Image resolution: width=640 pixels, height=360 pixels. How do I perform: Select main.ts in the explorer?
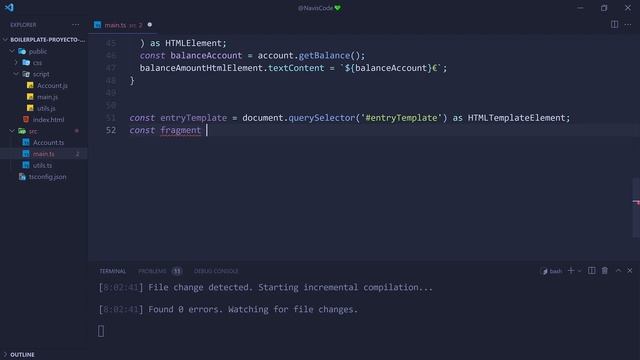coord(44,154)
